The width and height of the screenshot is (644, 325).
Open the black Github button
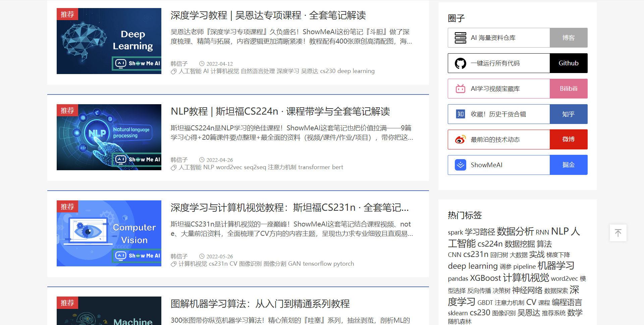click(568, 63)
